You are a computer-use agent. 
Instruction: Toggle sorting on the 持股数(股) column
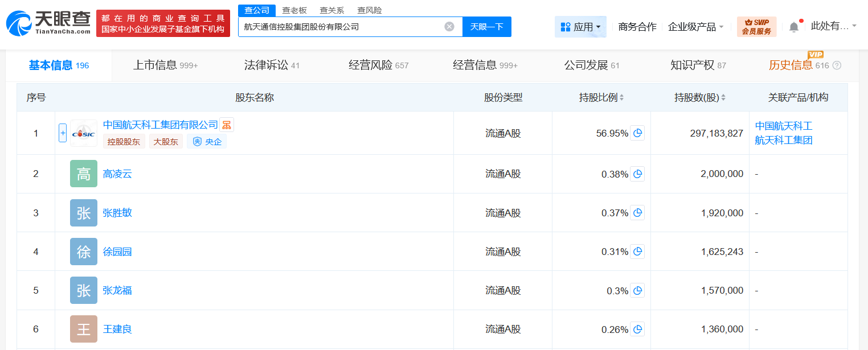pos(723,97)
